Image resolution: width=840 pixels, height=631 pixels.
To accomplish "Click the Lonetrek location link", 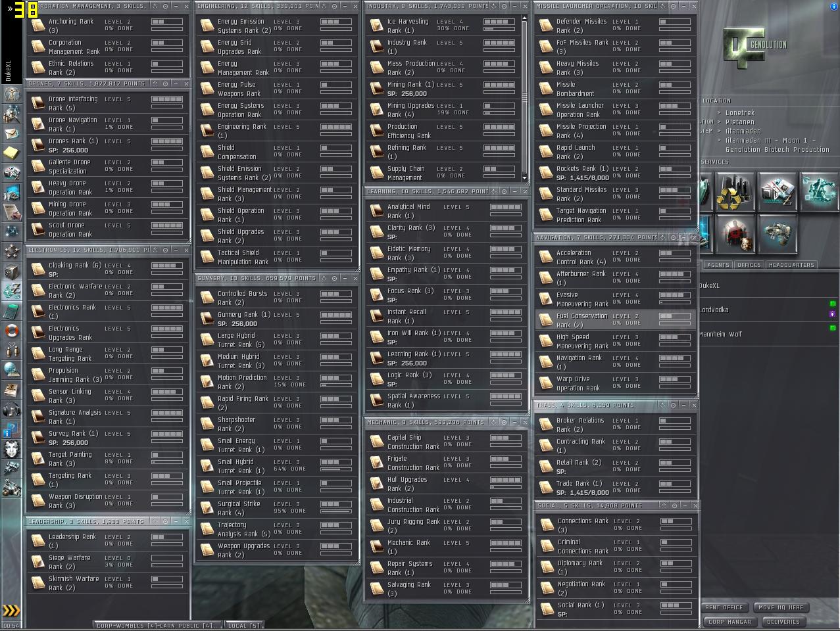I will 739,113.
